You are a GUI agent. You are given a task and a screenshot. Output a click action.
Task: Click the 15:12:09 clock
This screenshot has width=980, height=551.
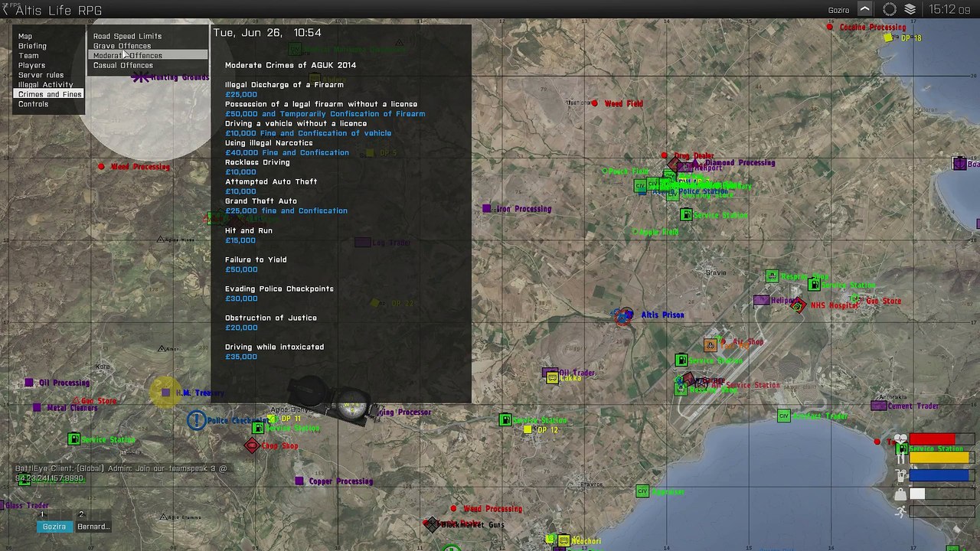point(949,9)
